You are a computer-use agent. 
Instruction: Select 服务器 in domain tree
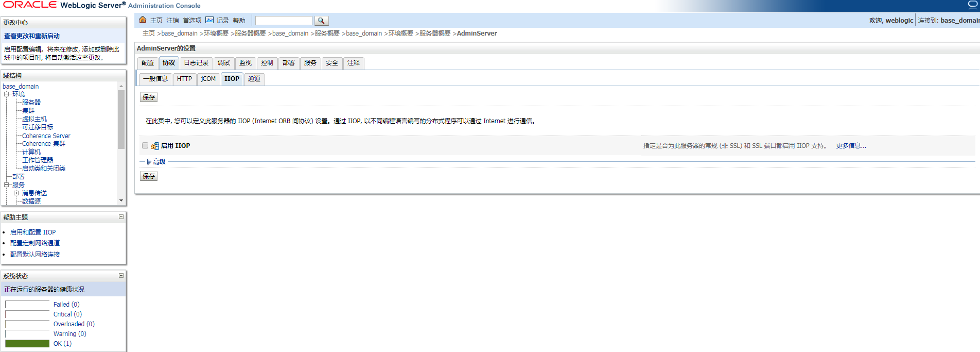pos(31,103)
